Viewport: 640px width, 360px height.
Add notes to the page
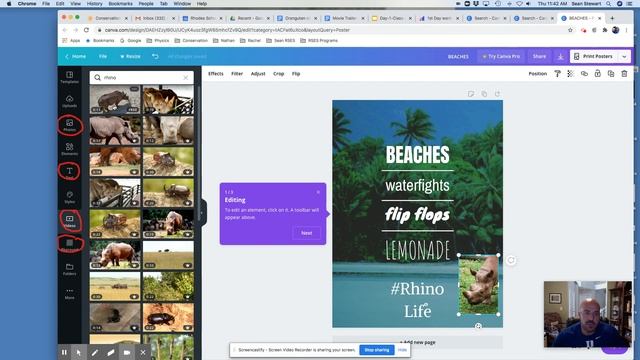pyautogui.click(x=471, y=94)
